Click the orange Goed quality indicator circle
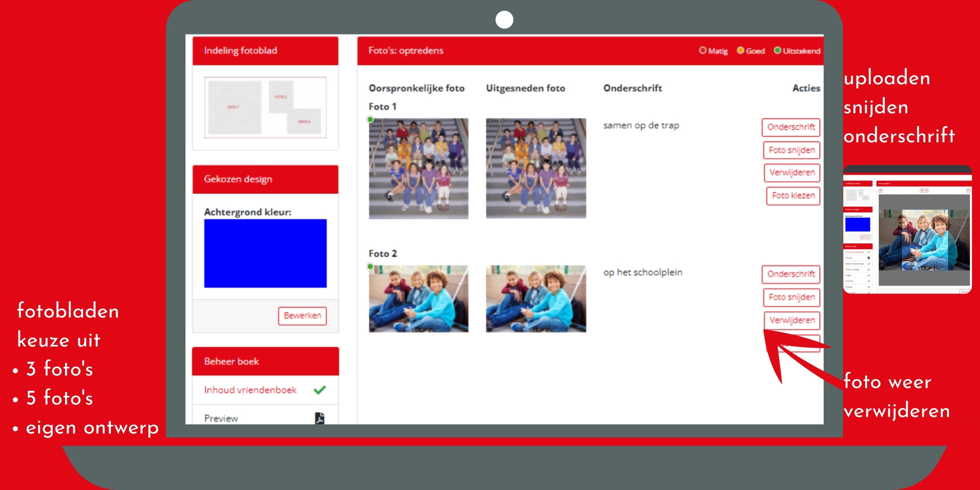980x490 pixels. (740, 50)
